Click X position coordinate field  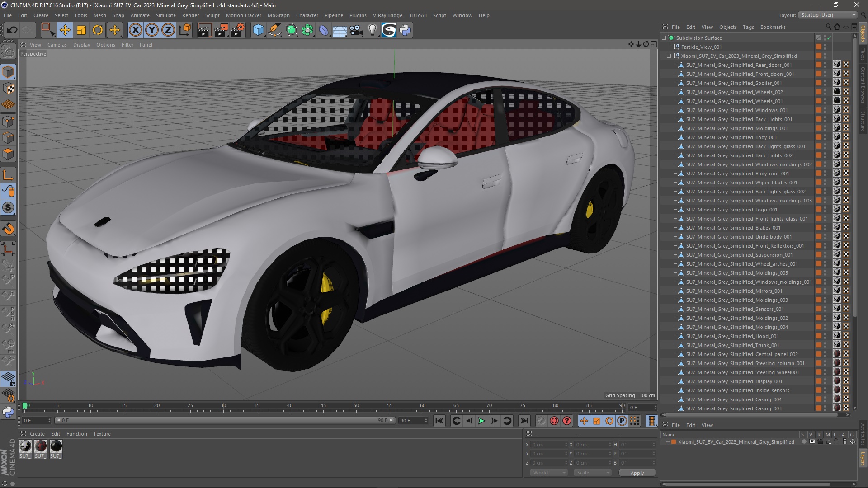point(549,445)
